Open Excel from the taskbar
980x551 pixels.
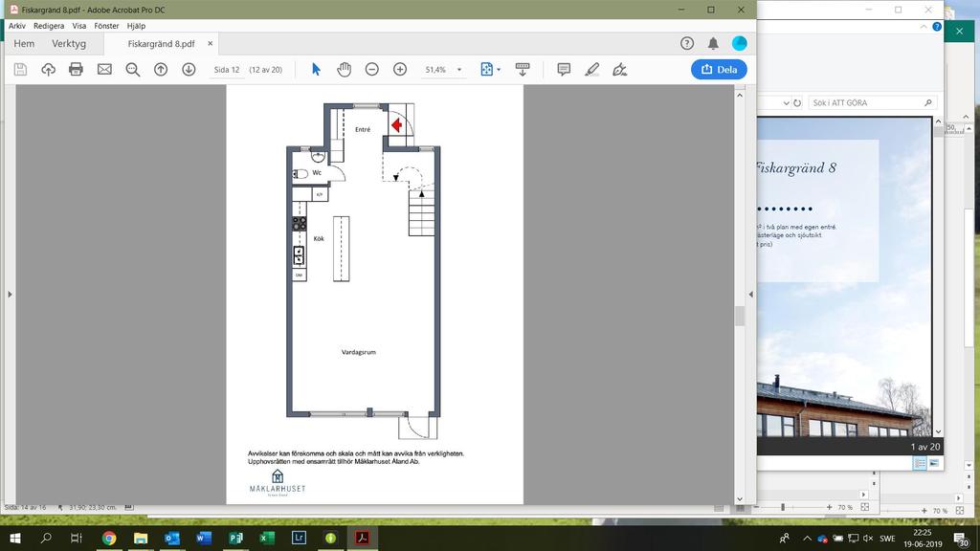point(267,538)
